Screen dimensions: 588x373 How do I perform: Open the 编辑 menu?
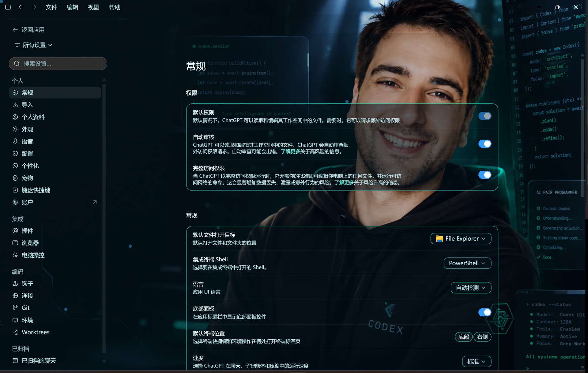[x=72, y=7]
